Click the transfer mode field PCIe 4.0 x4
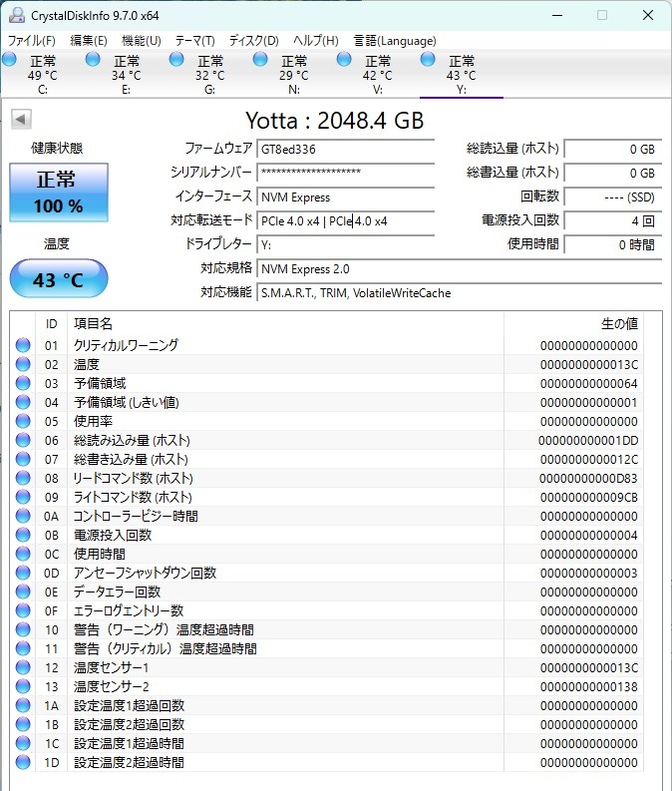Image resolution: width=672 pixels, height=791 pixels. 345,221
